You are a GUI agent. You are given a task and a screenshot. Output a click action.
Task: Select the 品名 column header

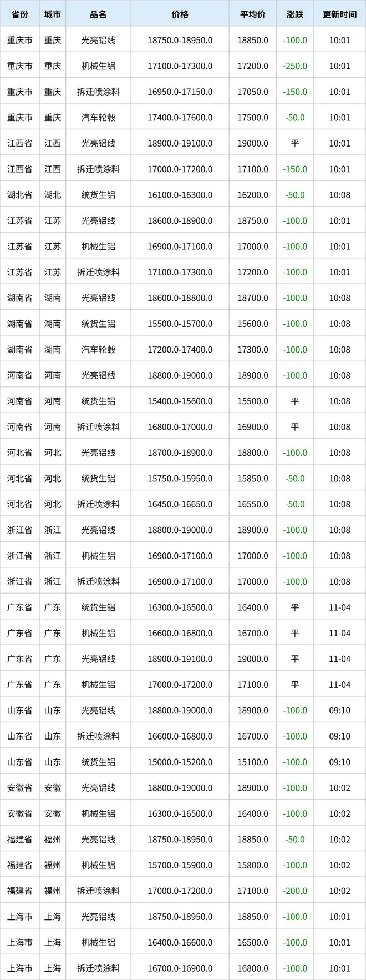pos(98,14)
